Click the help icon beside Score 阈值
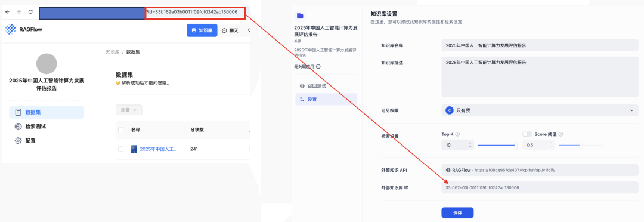The height and width of the screenshot is (222, 644). (x=561, y=134)
